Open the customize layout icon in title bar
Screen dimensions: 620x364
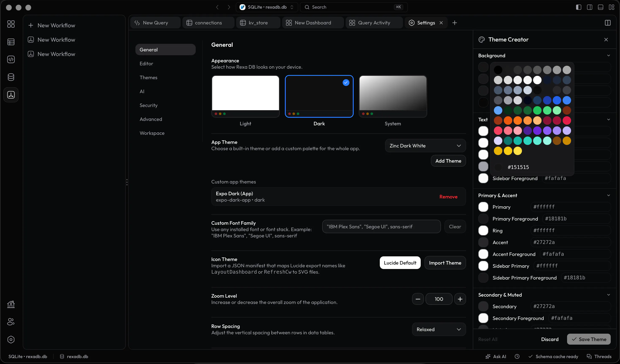point(611,7)
